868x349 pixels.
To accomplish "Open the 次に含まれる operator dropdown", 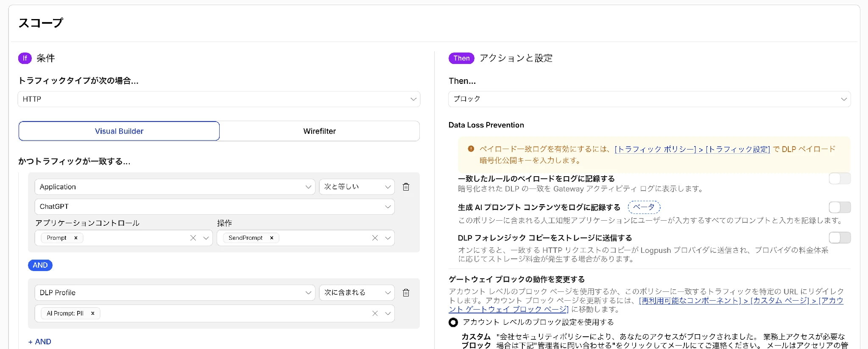I will point(357,293).
